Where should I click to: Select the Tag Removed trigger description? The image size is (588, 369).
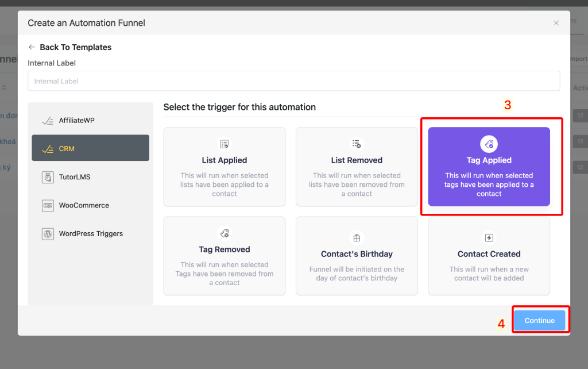coord(225,274)
